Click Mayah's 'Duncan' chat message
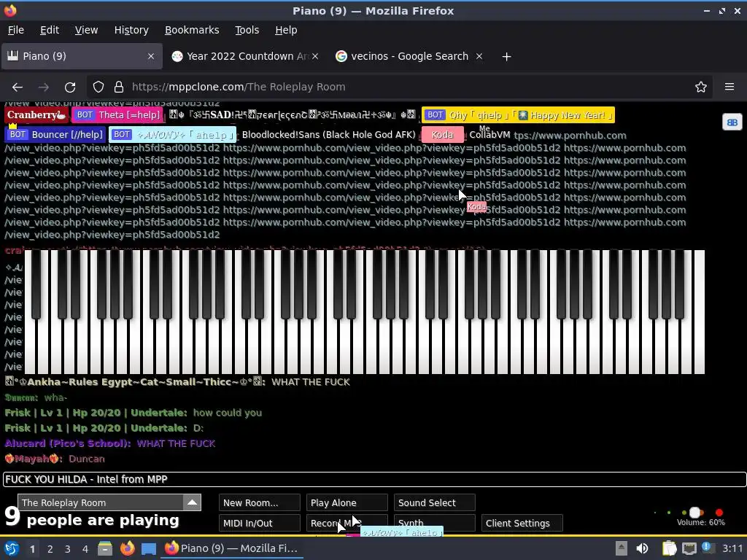The image size is (747, 560). coord(87,459)
